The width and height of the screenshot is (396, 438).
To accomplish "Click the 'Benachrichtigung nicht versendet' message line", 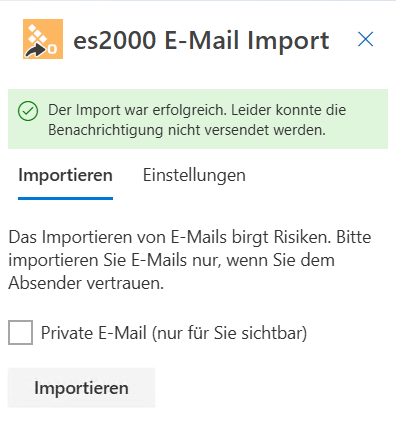I will 187,130.
